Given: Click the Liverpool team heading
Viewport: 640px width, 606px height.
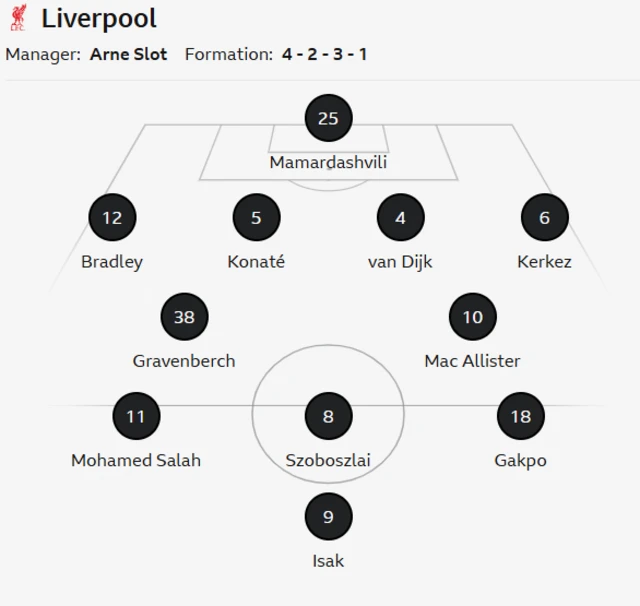Looking at the screenshot, I should pos(99,18).
